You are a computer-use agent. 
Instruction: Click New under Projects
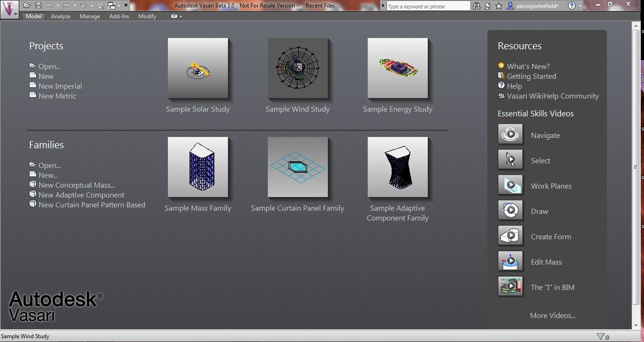[46, 76]
